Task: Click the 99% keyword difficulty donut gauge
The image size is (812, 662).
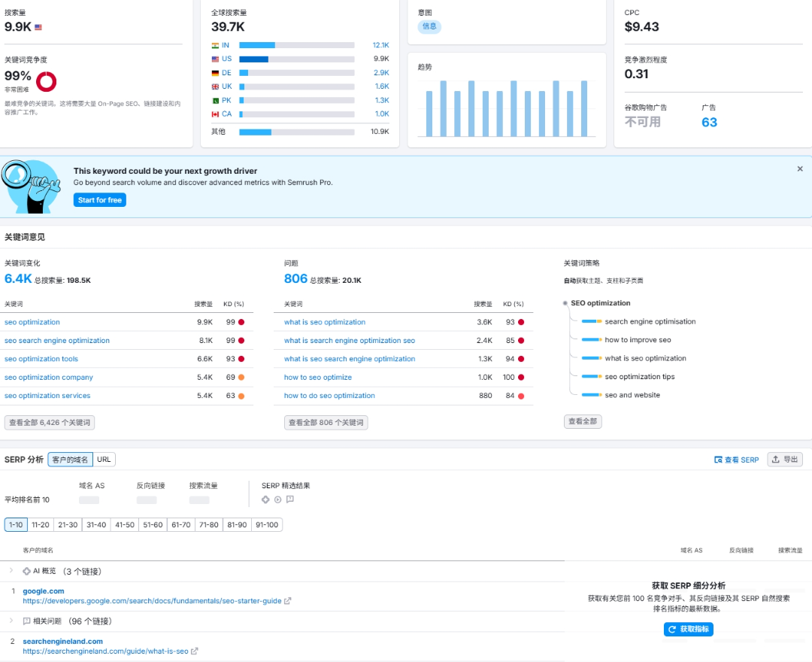Action: (x=47, y=80)
